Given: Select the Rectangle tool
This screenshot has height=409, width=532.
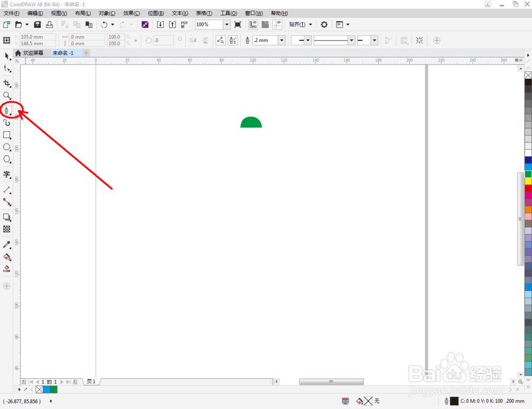Looking at the screenshot, I should 7,135.
